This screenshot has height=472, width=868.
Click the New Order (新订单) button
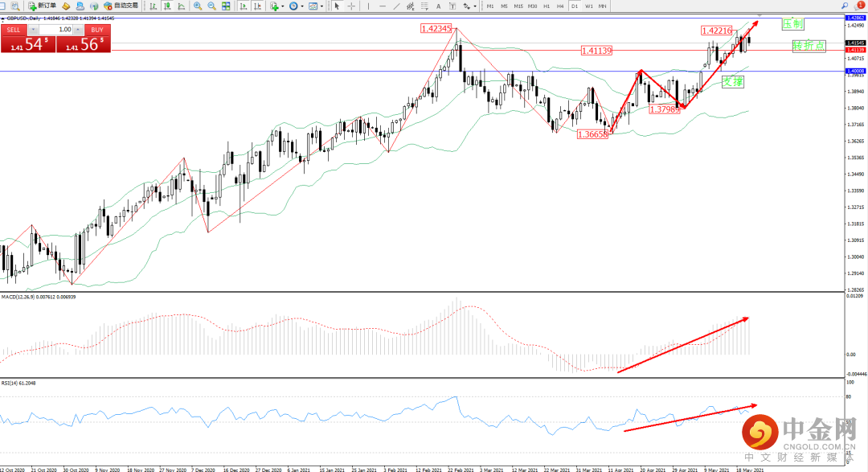coord(42,6)
